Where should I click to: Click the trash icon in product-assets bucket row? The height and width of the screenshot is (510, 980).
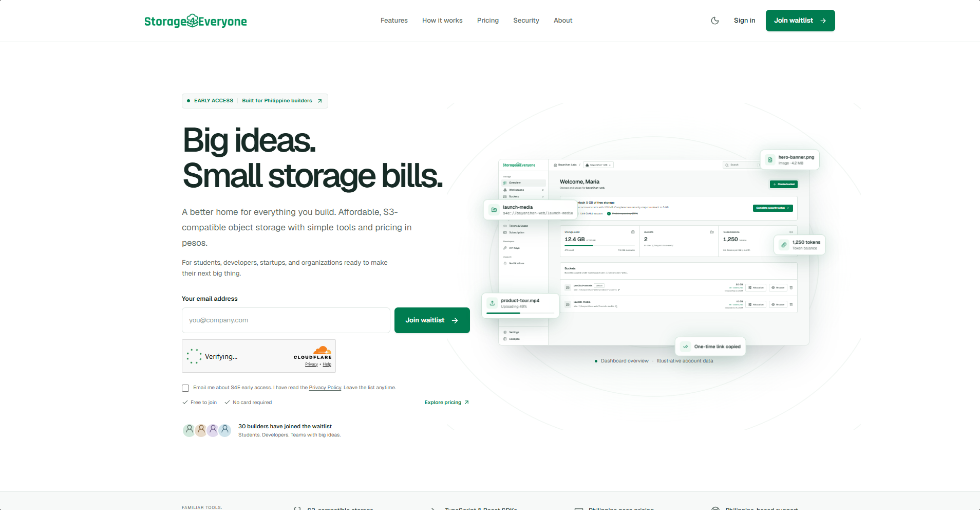pos(791,288)
